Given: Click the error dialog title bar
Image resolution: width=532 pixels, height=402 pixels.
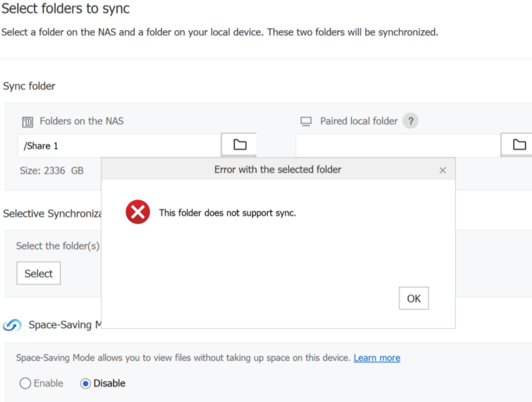Looking at the screenshot, I should (x=278, y=170).
